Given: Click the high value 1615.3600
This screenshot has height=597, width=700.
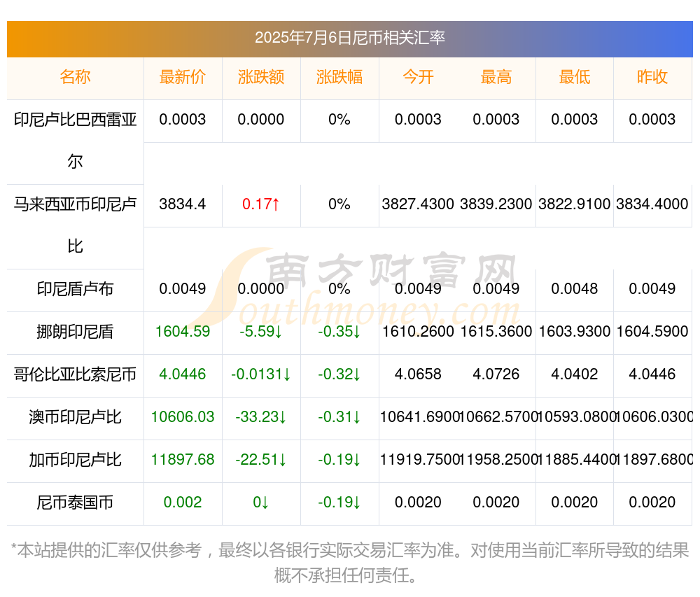Looking at the screenshot, I should coord(496,332).
